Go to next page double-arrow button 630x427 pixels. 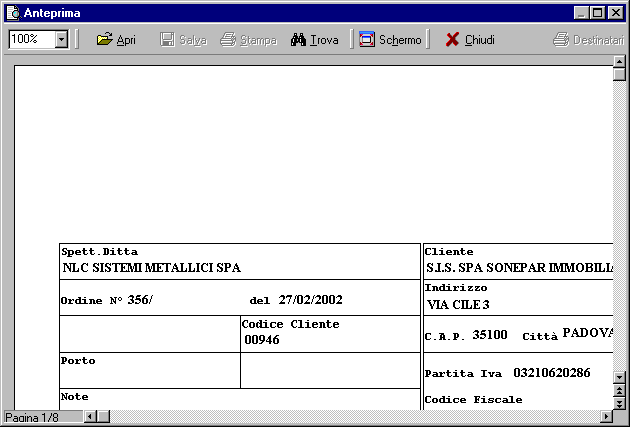pos(619,403)
